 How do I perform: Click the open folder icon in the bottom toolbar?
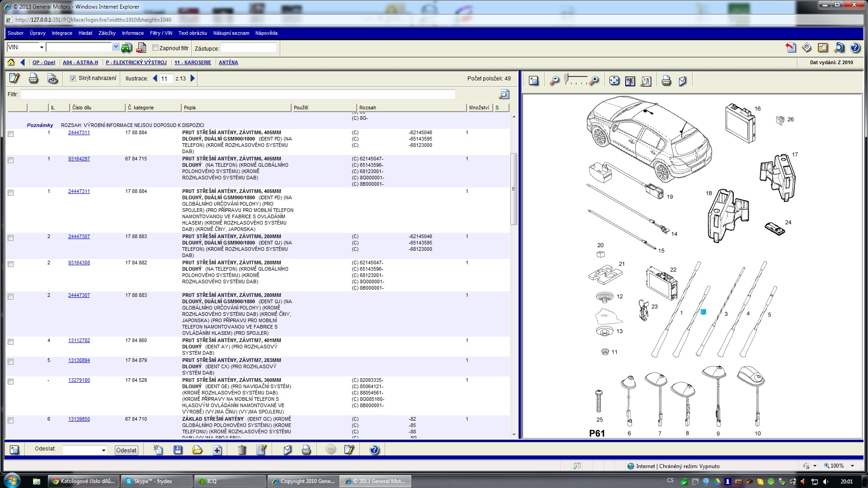pyautogui.click(x=197, y=450)
